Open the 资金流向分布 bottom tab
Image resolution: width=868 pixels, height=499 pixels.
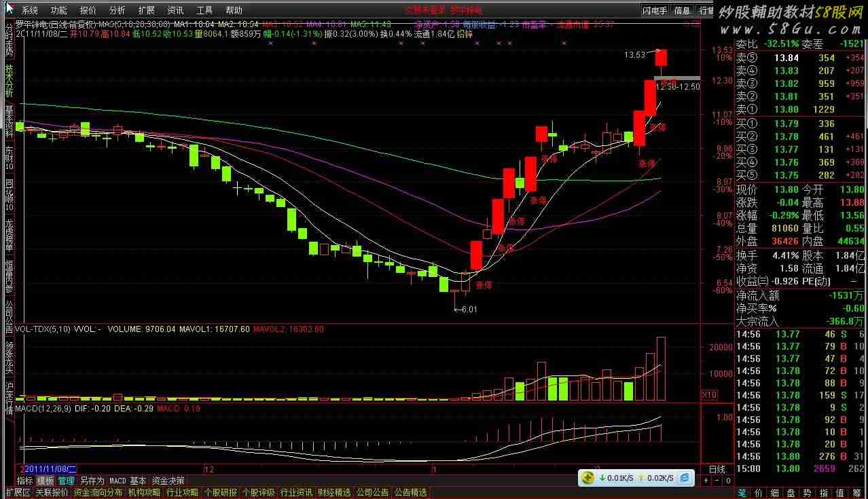point(98,493)
